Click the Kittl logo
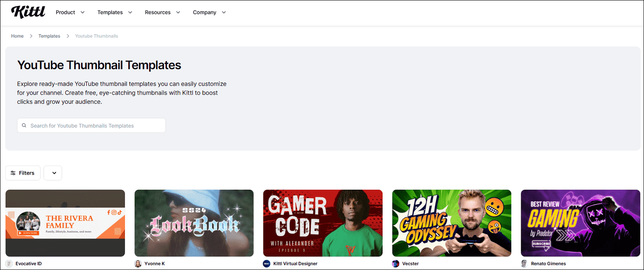The image size is (644, 270). pyautogui.click(x=28, y=12)
